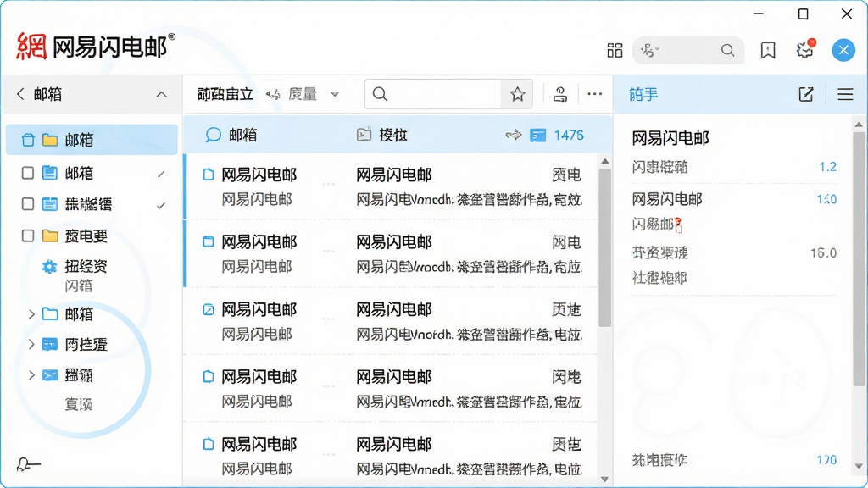868x488 pixels.
Task: Click the blue round X avatar button
Action: coord(843,50)
